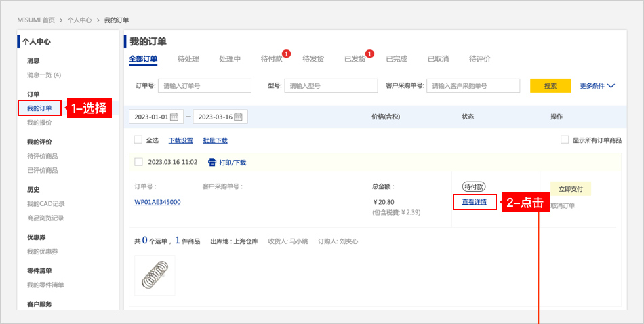This screenshot has height=324, width=644.
Task: Click the pay now (立即支付) button
Action: pos(570,188)
